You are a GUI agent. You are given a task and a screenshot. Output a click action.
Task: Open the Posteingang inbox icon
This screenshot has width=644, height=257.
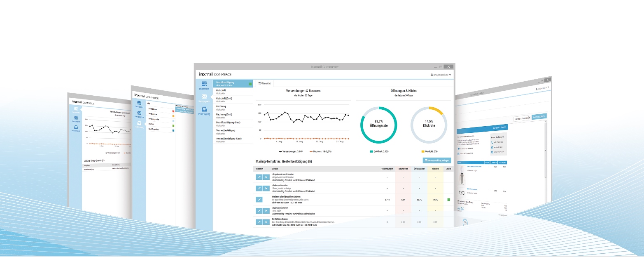click(204, 109)
